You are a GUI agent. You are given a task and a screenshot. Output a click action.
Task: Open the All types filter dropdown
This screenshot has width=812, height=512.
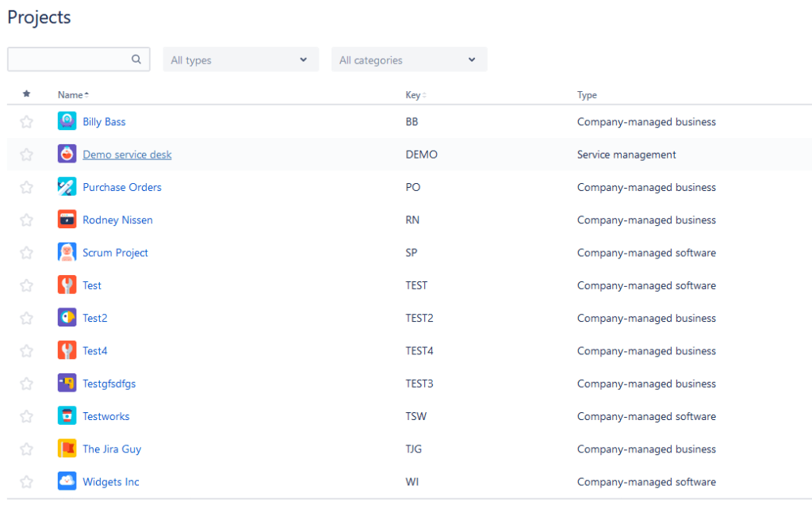click(240, 60)
